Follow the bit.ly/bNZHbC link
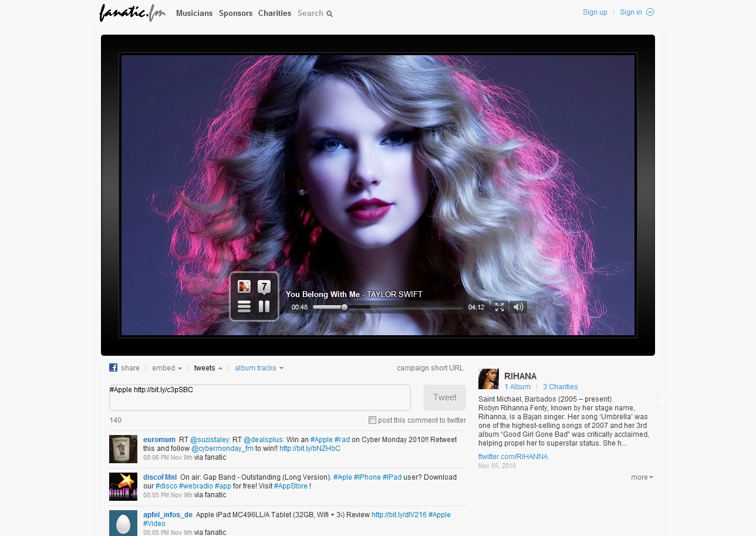Screen dimensions: 756x536 (x=310, y=449)
